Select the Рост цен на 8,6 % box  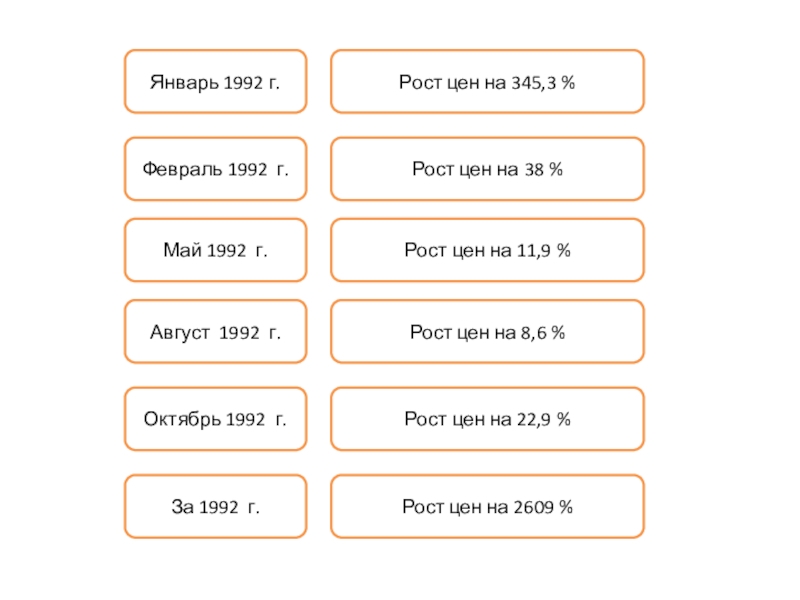(x=487, y=331)
